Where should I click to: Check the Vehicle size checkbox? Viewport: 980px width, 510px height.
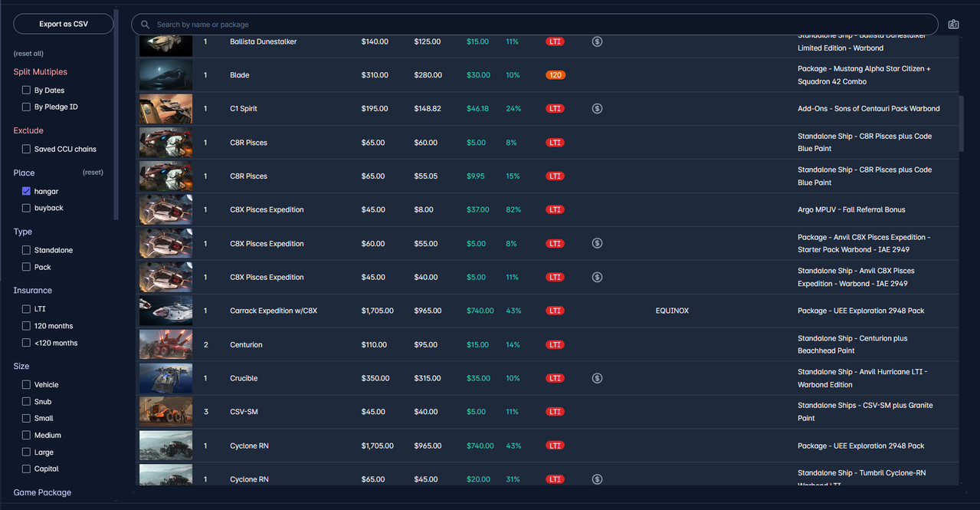tap(26, 385)
